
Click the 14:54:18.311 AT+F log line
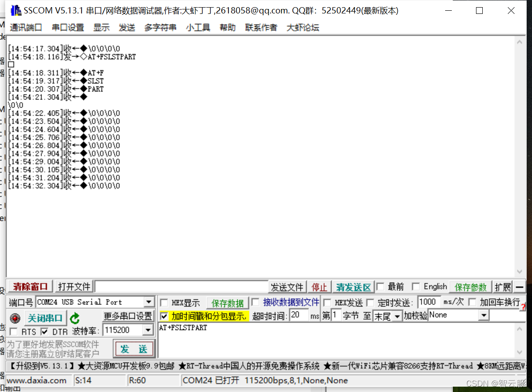coord(56,73)
